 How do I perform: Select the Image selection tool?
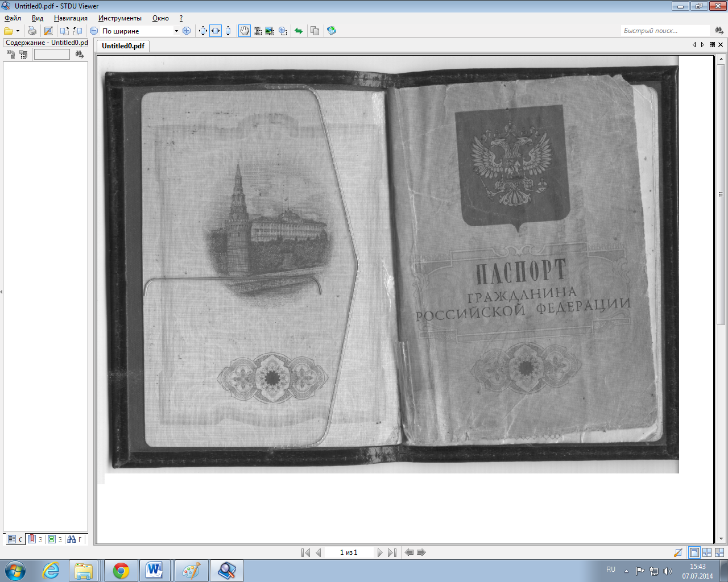pyautogui.click(x=270, y=31)
